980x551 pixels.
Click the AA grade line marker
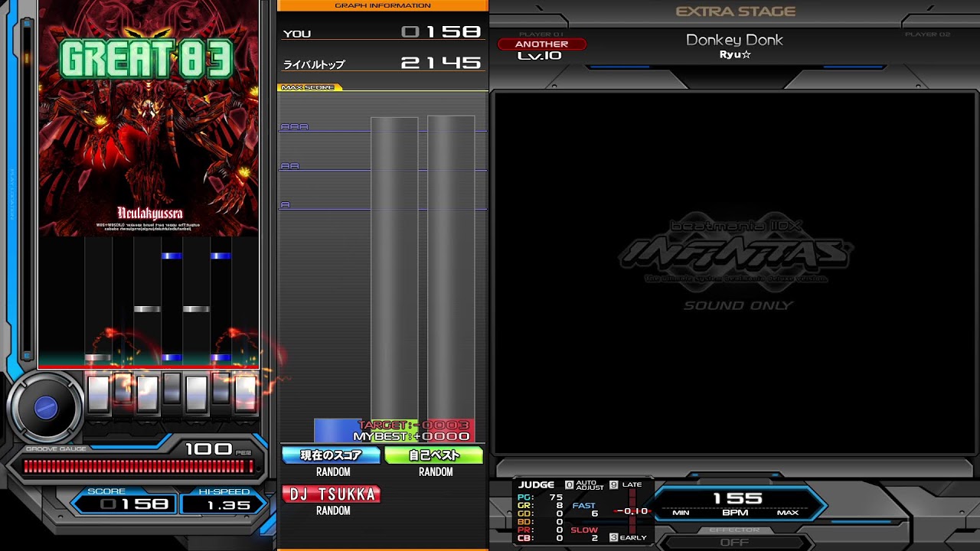289,166
